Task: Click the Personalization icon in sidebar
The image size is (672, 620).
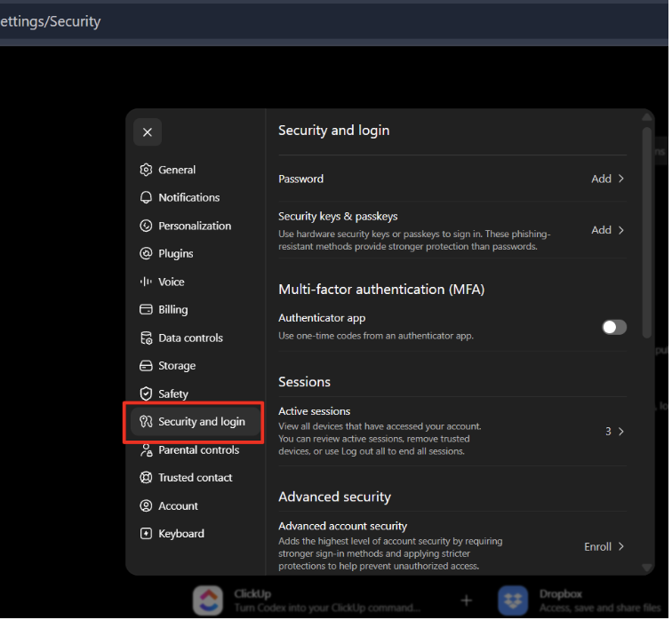Action: [x=146, y=227]
